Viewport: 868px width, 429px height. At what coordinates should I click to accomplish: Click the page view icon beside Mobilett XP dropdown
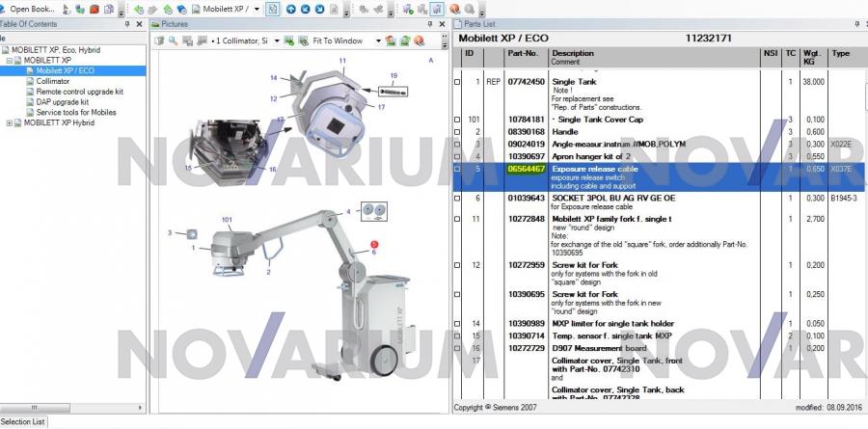[274, 9]
